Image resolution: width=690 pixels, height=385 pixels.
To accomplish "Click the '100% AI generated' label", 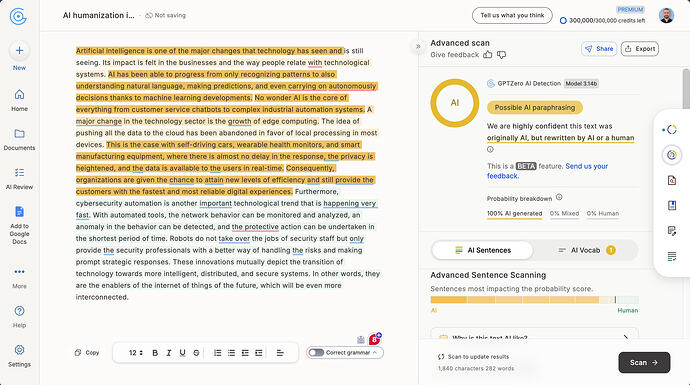I will (514, 213).
